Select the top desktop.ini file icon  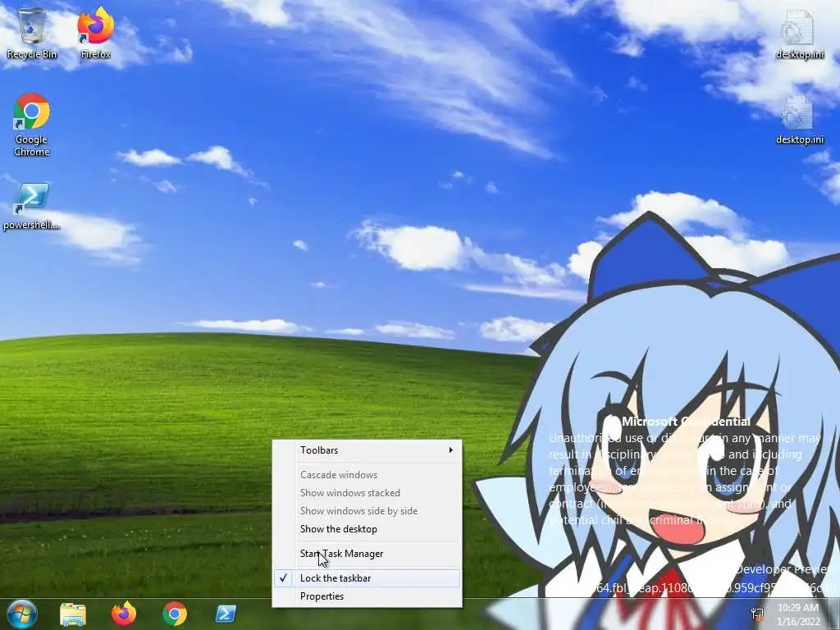click(x=799, y=34)
